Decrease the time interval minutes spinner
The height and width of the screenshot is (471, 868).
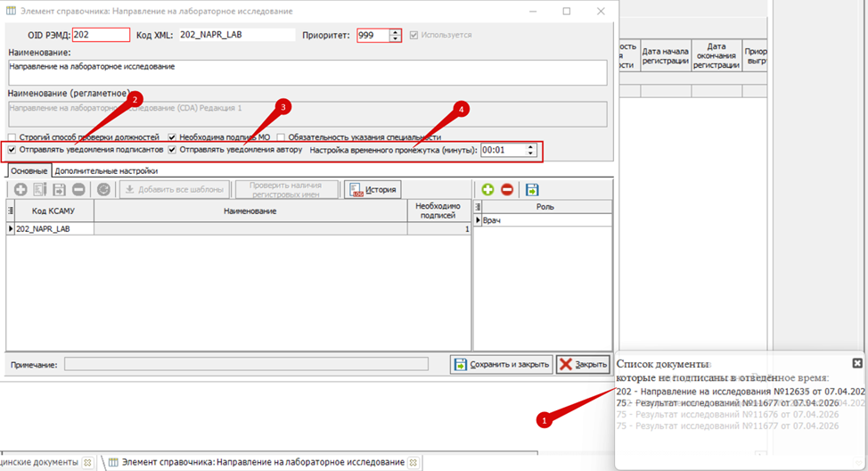tap(531, 154)
